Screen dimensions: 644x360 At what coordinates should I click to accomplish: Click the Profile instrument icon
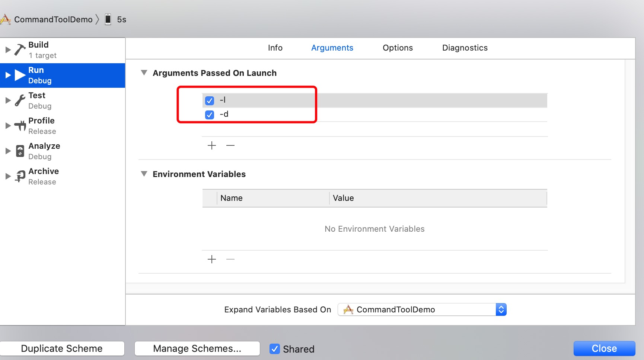pos(20,126)
